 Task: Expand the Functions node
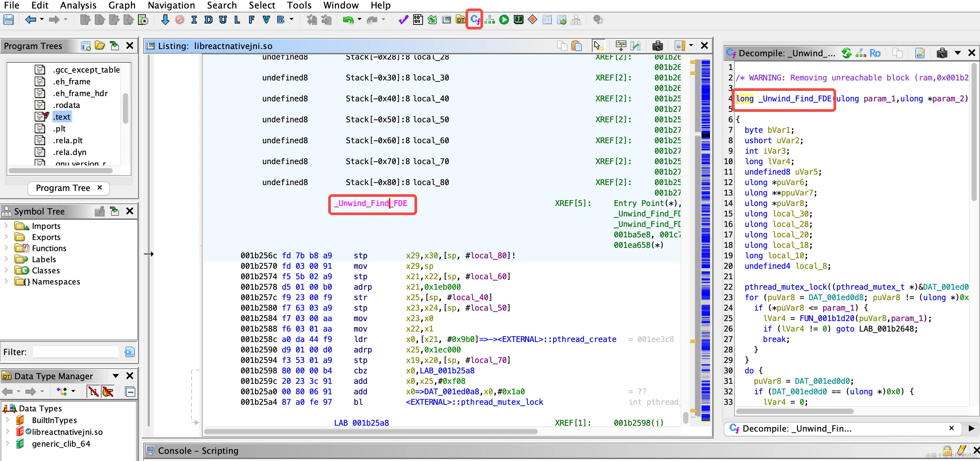pyautogui.click(x=6, y=248)
